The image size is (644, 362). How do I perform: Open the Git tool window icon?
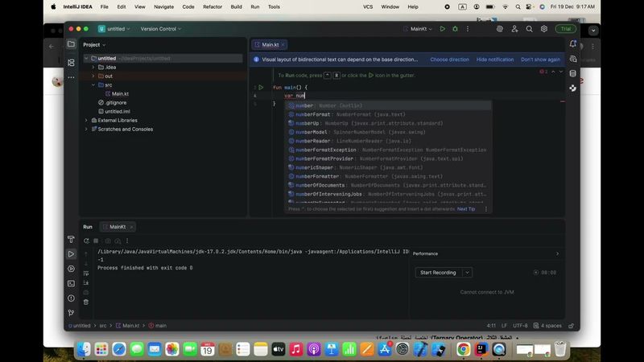(71, 312)
